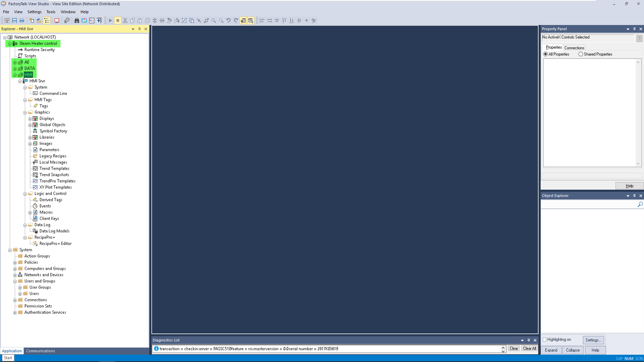Launch the SE Client red monitor icon
Viewport: 644px width, 362px height.
click(x=57, y=21)
